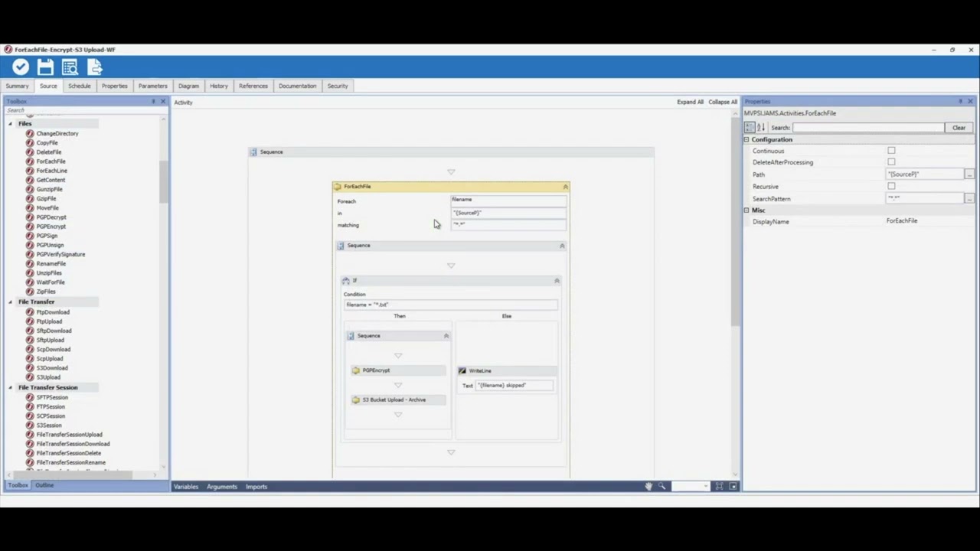
Task: Select PGPDecrypt activity in the toolbox
Action: click(51, 217)
